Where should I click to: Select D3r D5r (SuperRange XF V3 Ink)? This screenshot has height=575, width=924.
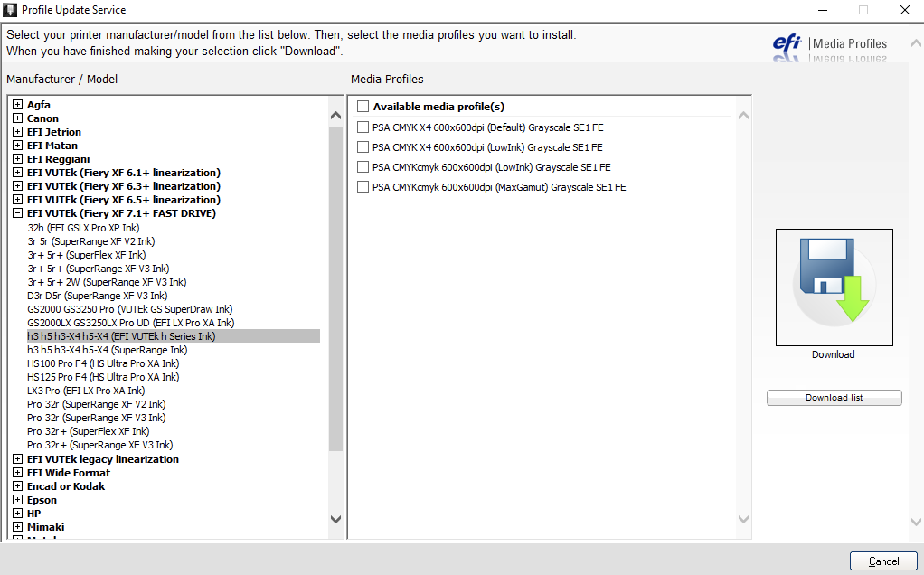(97, 296)
